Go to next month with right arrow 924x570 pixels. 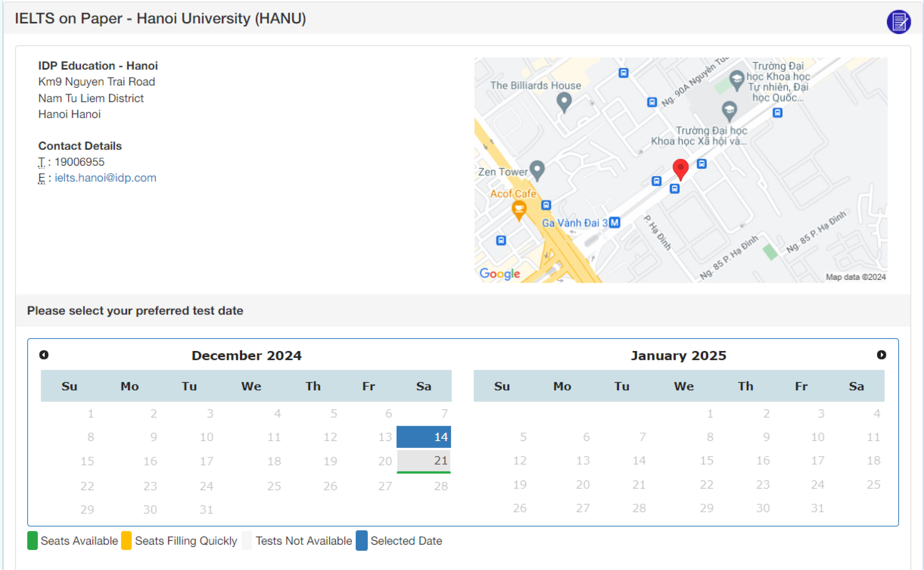[881, 354]
